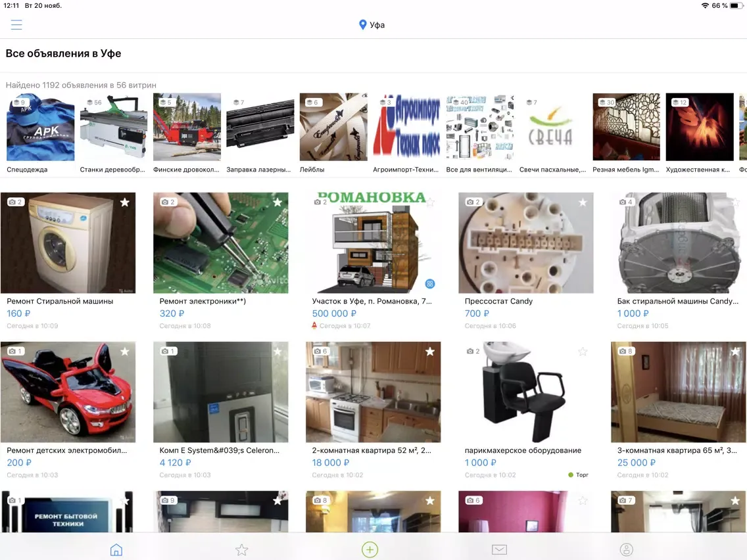Open the Финские дровокол... showcase
This screenshot has height=560, width=747.
(187, 127)
